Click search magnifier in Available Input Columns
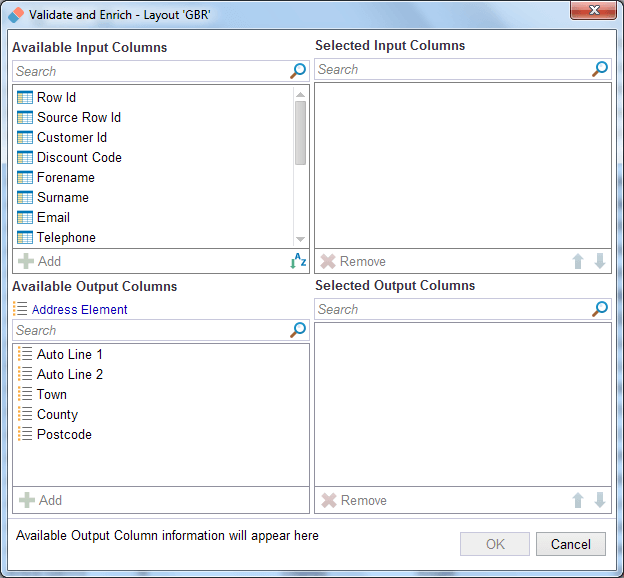 tap(298, 71)
